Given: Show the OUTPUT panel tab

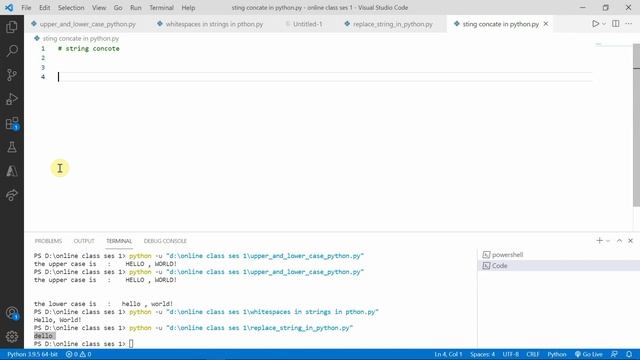Looking at the screenshot, I should click(x=84, y=241).
